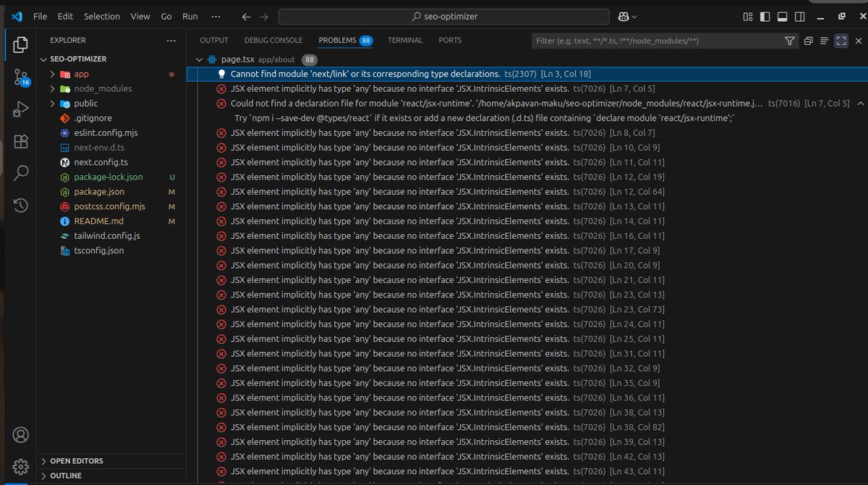Open the title bar overflow menu ellipsis
The image size is (868, 485).
tap(216, 16)
